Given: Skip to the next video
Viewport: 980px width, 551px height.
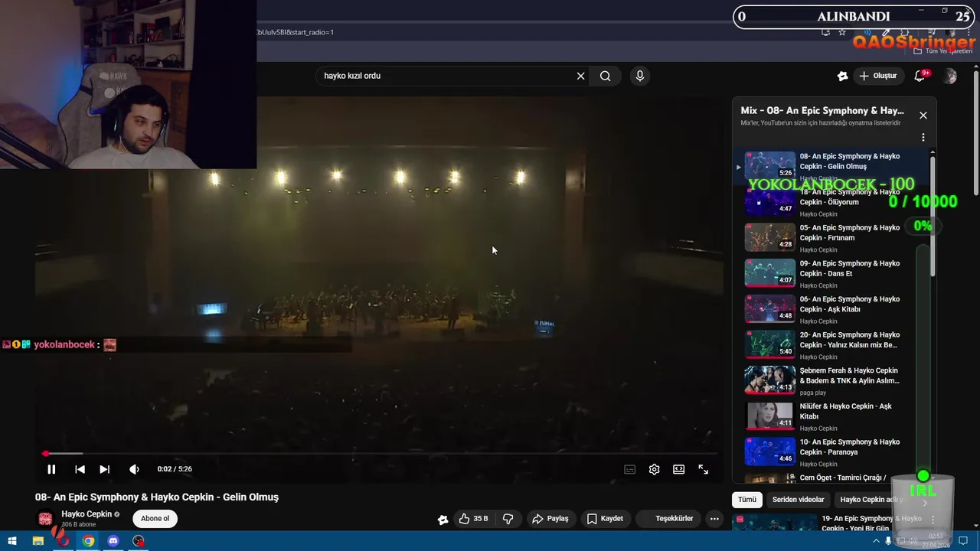Looking at the screenshot, I should tap(105, 469).
